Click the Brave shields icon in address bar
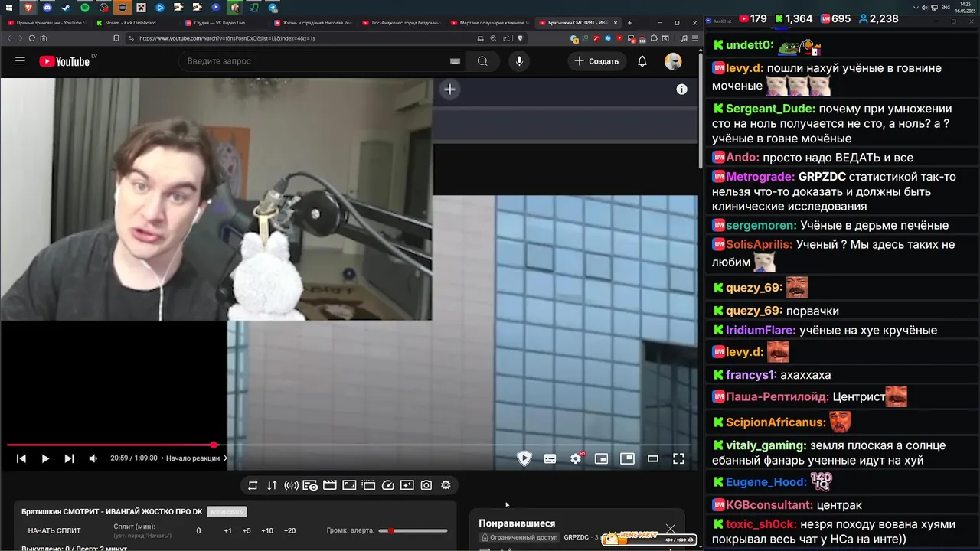This screenshot has height=551, width=980. pyautogui.click(x=521, y=38)
